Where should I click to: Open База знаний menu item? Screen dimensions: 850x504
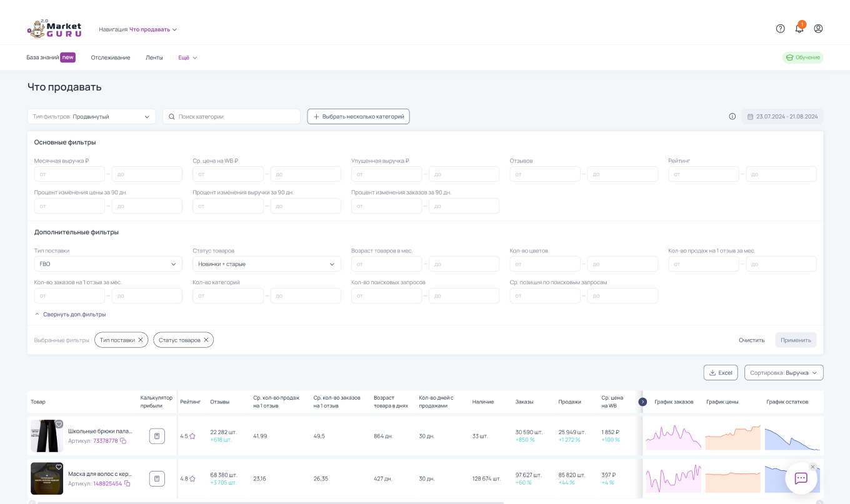tap(51, 57)
